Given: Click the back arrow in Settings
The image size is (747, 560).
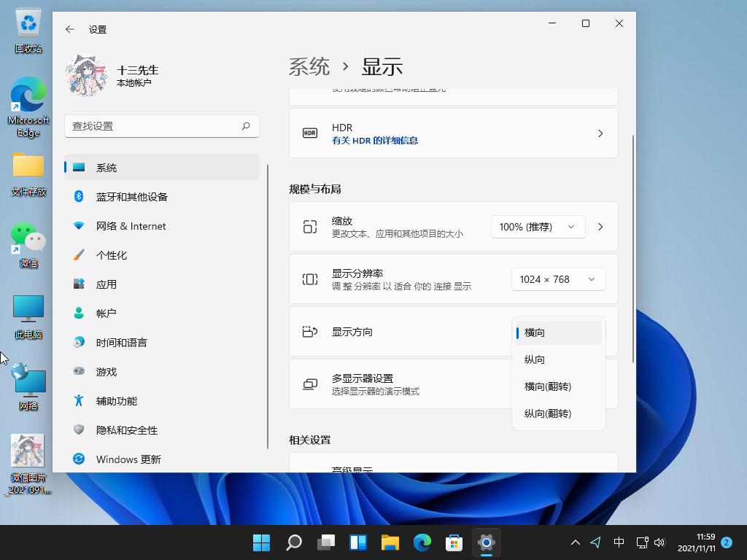Looking at the screenshot, I should coord(69,29).
